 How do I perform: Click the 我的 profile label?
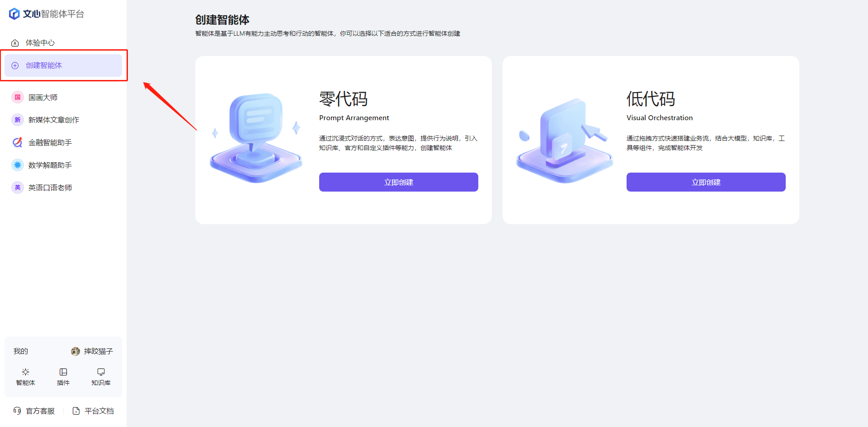point(20,351)
